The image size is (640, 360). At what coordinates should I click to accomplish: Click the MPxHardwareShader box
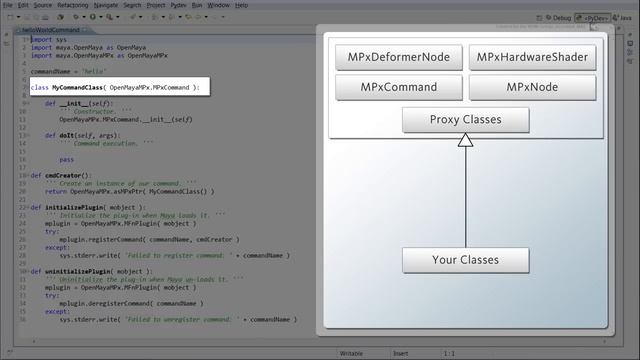click(x=532, y=57)
